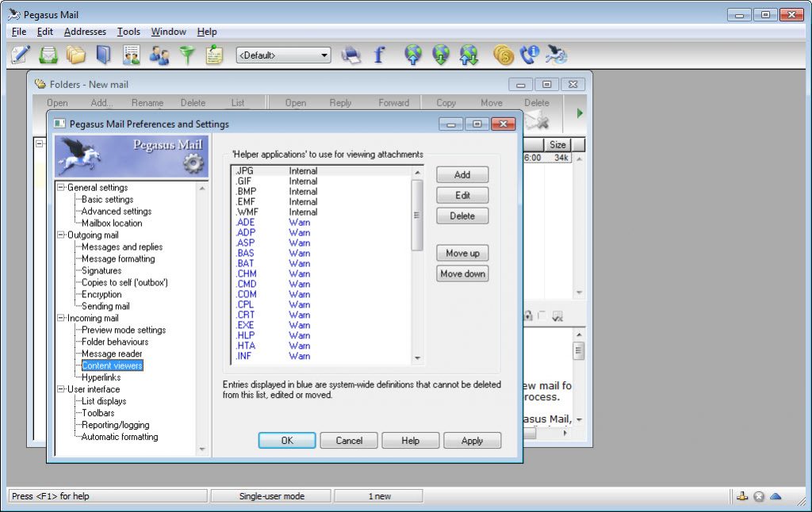
Task: Open mail filtering rules funnel icon
Action: (x=187, y=55)
